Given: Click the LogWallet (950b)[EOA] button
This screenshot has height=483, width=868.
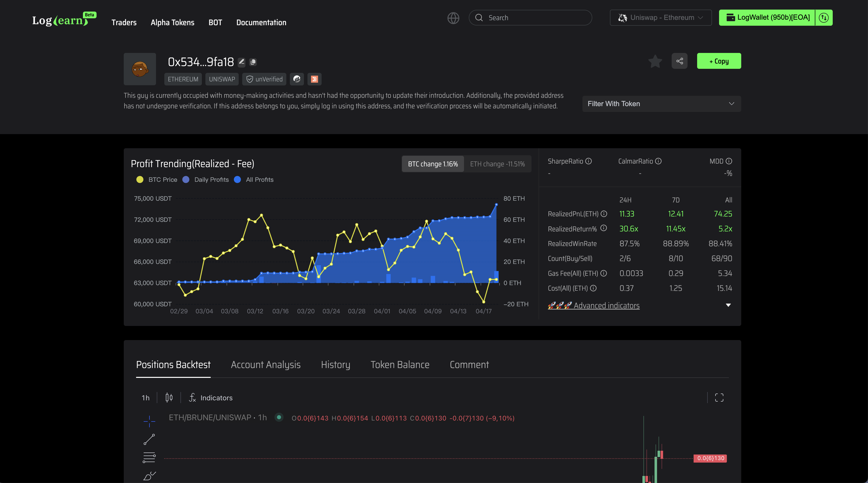Looking at the screenshot, I should [x=767, y=18].
